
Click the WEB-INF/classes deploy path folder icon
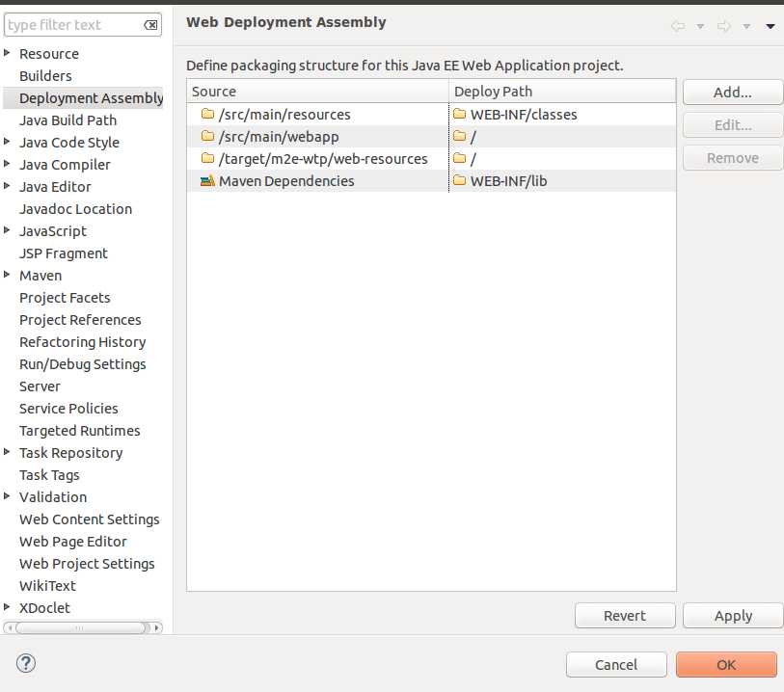(x=460, y=115)
